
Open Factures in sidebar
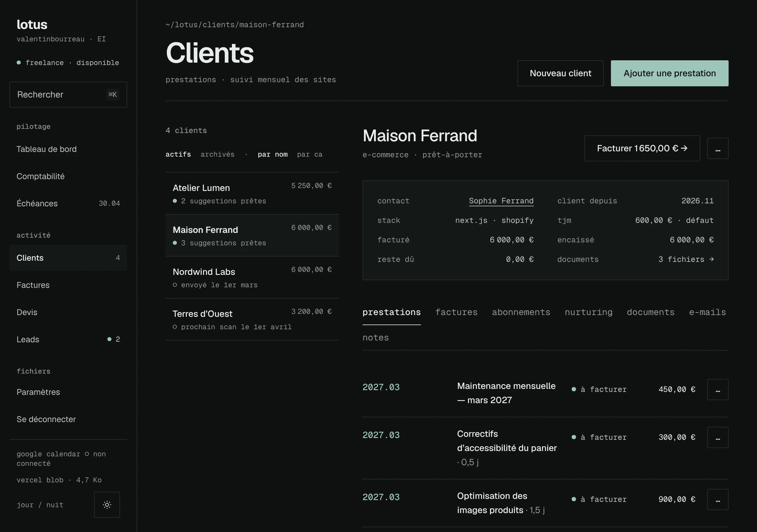(x=68, y=285)
